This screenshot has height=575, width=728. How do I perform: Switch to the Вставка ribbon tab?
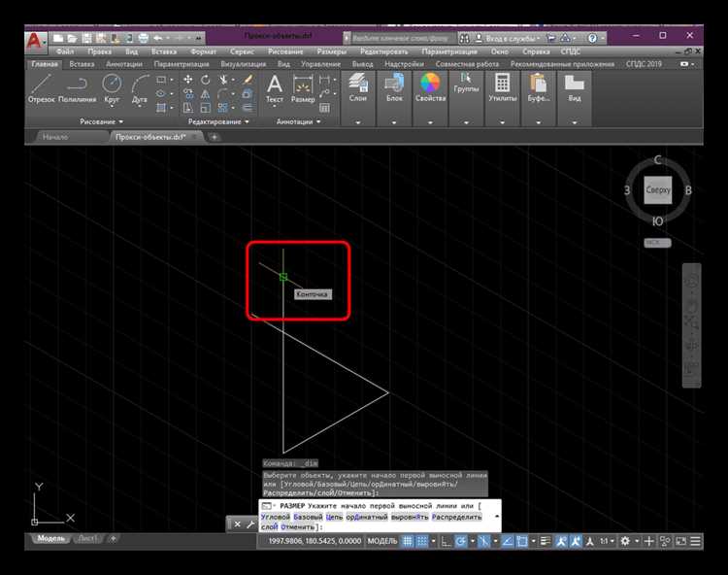click(x=82, y=64)
